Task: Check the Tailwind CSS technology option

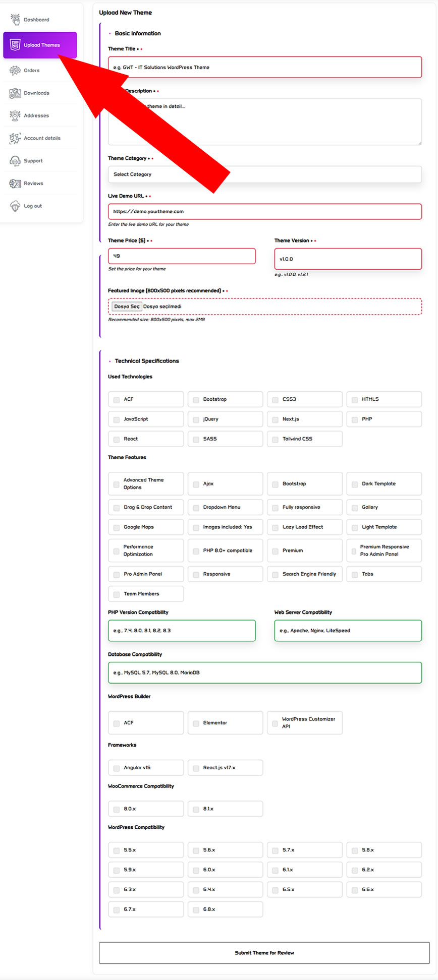Action: point(275,440)
